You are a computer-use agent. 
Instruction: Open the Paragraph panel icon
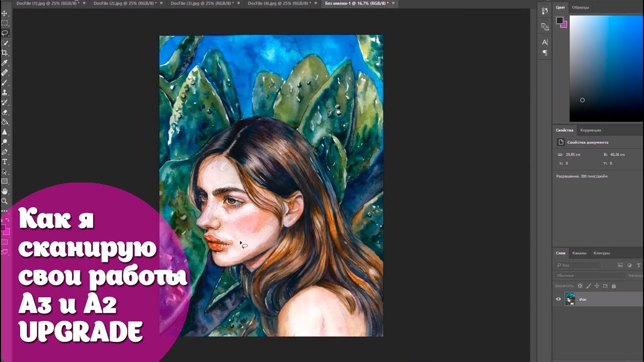coord(544,53)
